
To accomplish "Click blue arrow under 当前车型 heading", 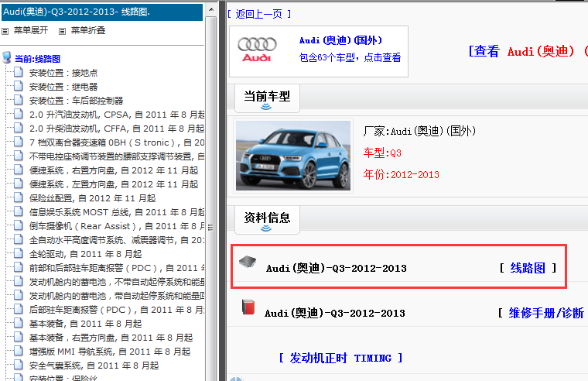I will 266,107.
